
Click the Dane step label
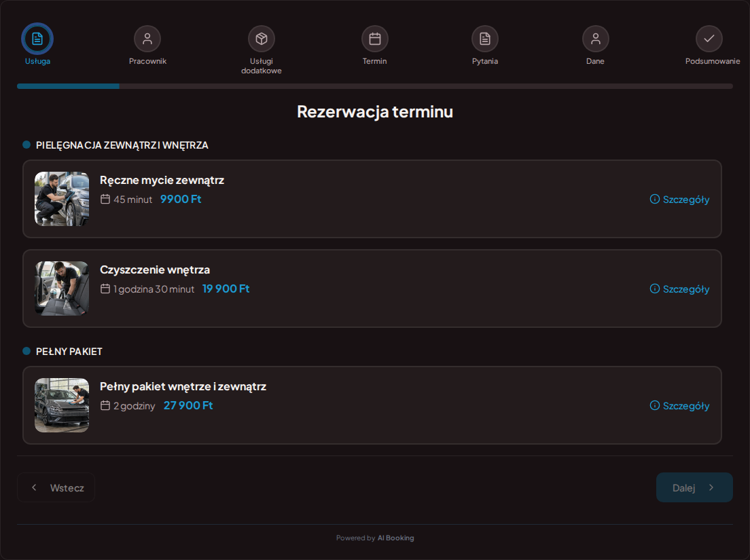click(595, 61)
